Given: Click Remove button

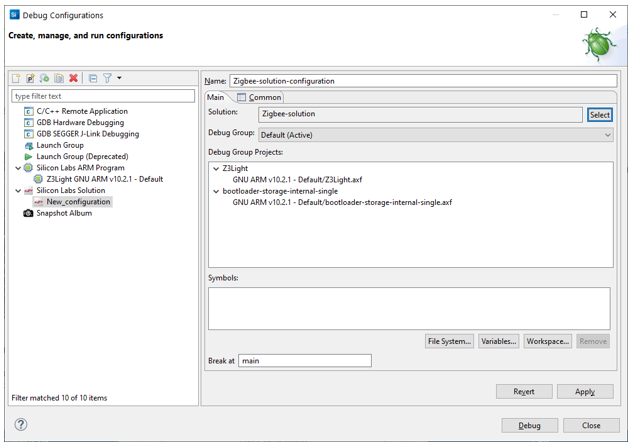Looking at the screenshot, I should (x=593, y=341).
